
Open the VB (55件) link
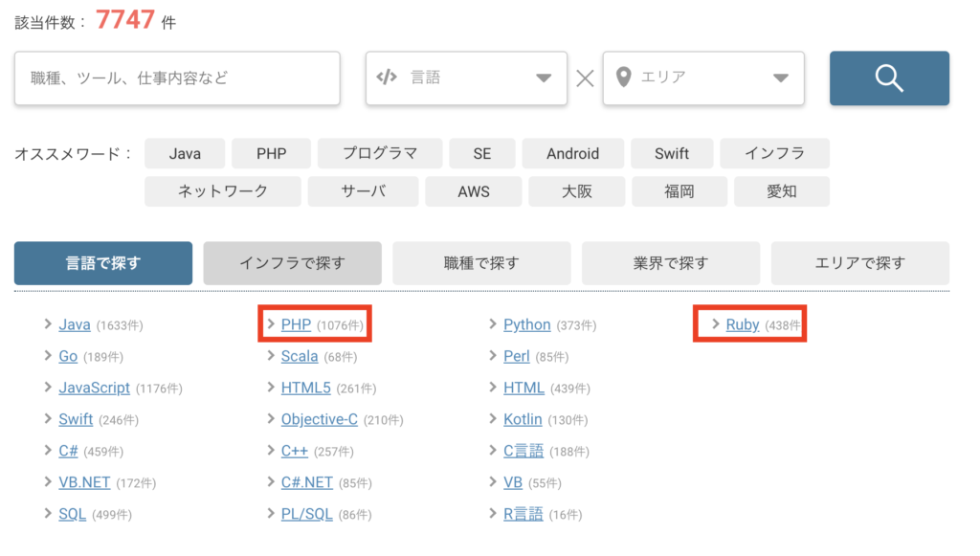pyautogui.click(x=513, y=482)
